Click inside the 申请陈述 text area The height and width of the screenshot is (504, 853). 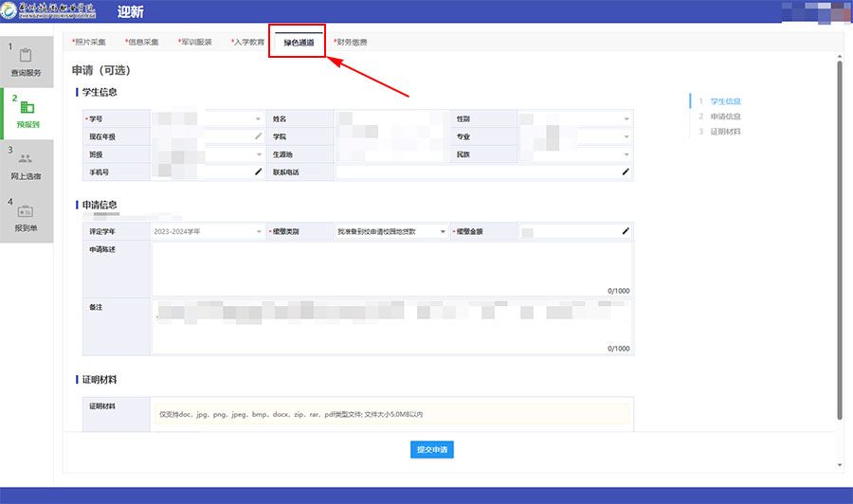pos(389,268)
